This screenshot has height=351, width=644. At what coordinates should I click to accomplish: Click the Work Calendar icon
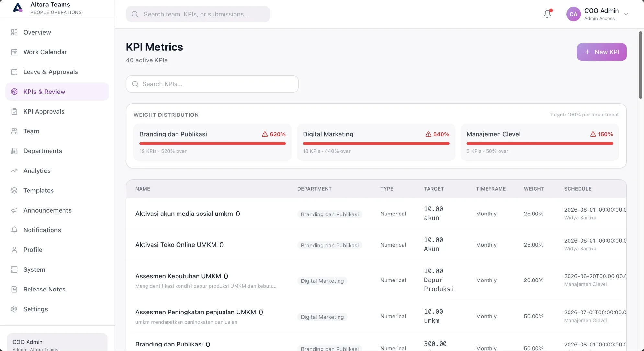point(14,52)
